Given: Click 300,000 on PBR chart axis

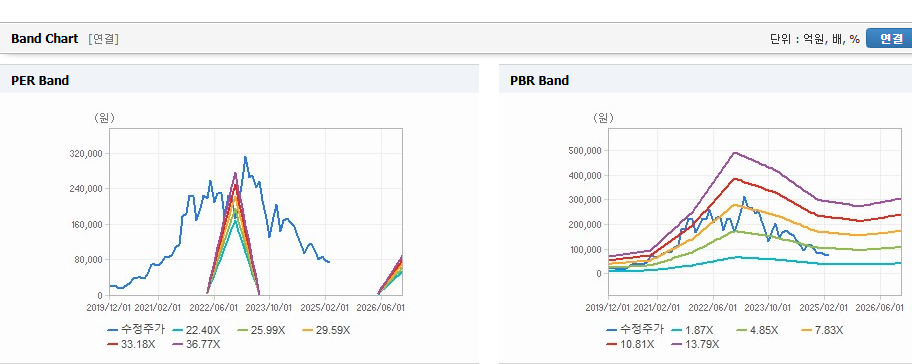Looking at the screenshot, I should [585, 199].
